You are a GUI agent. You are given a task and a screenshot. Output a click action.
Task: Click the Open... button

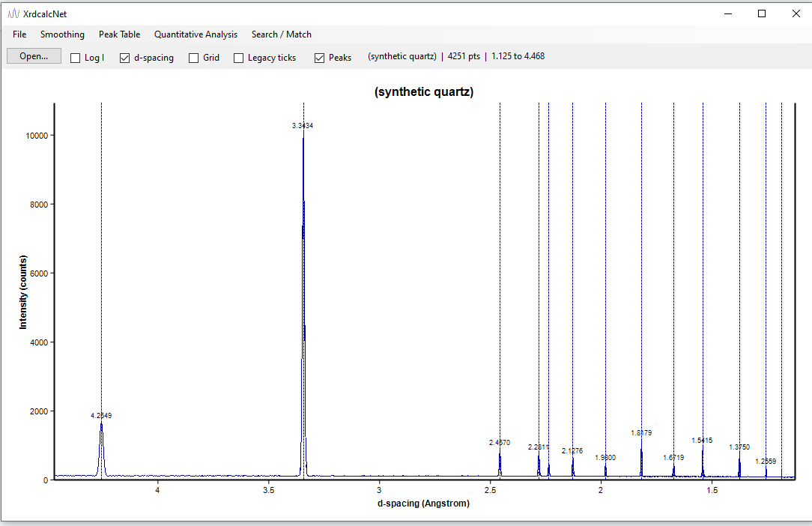pos(34,56)
